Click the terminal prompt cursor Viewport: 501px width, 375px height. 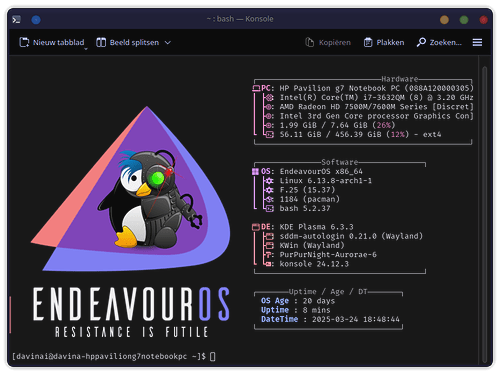213,356
